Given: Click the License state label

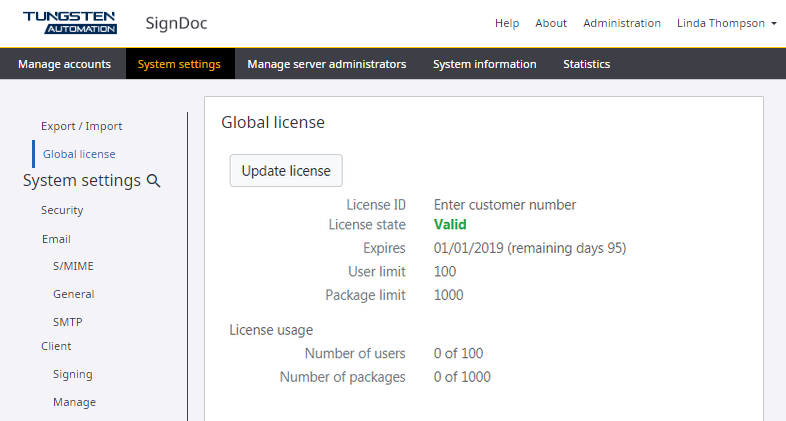Looking at the screenshot, I should click(367, 225).
